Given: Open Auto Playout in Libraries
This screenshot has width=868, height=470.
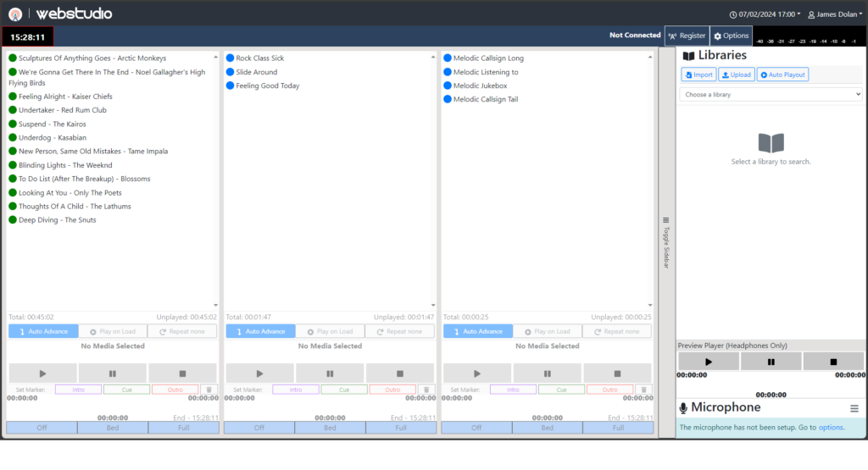Looking at the screenshot, I should (782, 75).
